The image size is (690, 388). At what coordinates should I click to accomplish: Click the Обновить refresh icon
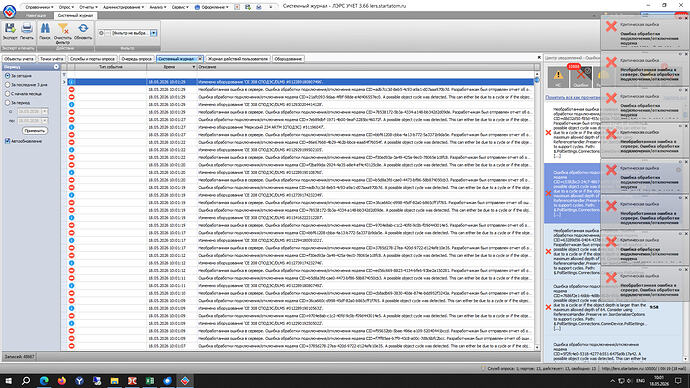[x=83, y=29]
